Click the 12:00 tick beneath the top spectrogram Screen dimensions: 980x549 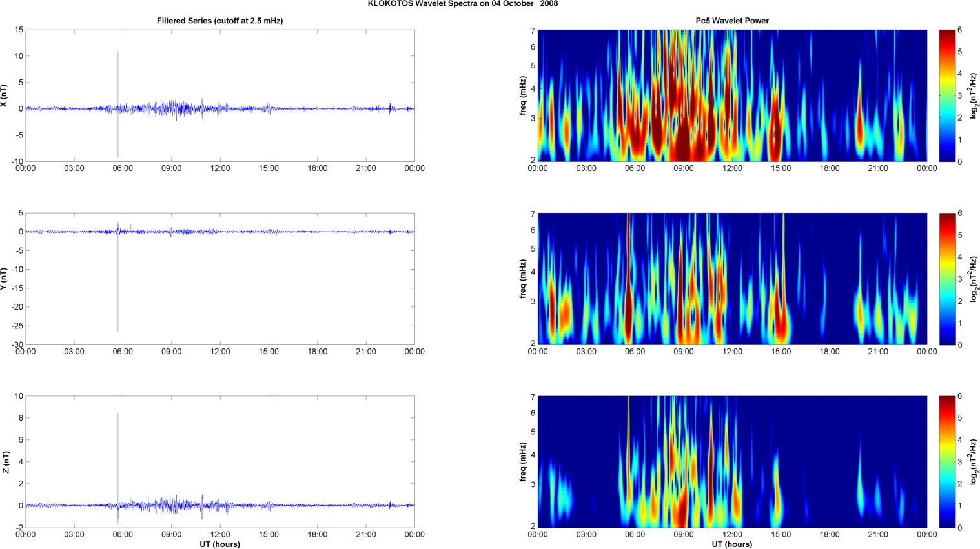732,168
